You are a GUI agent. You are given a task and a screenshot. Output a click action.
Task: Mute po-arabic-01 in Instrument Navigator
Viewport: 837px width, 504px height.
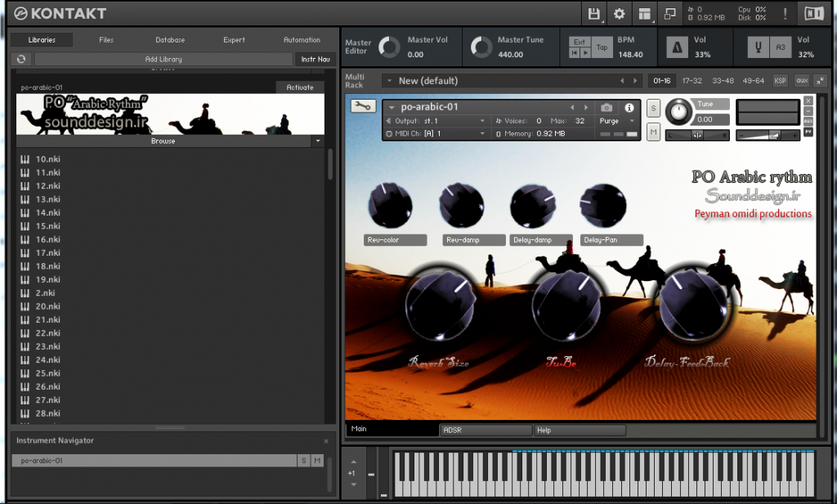click(x=318, y=460)
